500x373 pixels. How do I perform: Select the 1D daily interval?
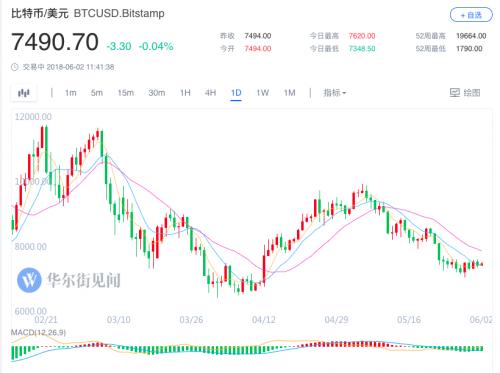pos(236,93)
